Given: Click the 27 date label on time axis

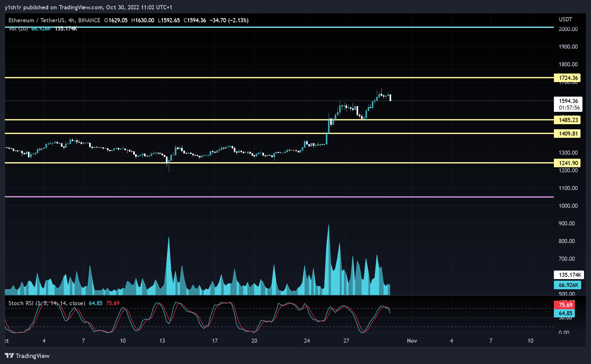Looking at the screenshot, I should click(x=346, y=341).
